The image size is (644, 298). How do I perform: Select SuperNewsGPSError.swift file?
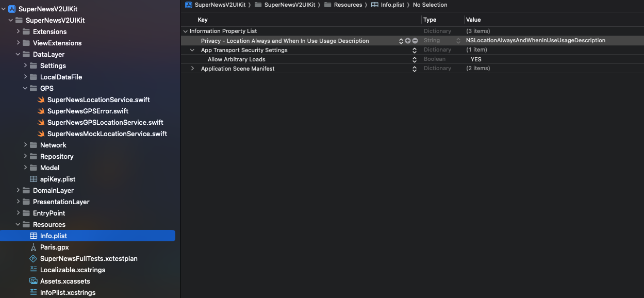pos(88,111)
